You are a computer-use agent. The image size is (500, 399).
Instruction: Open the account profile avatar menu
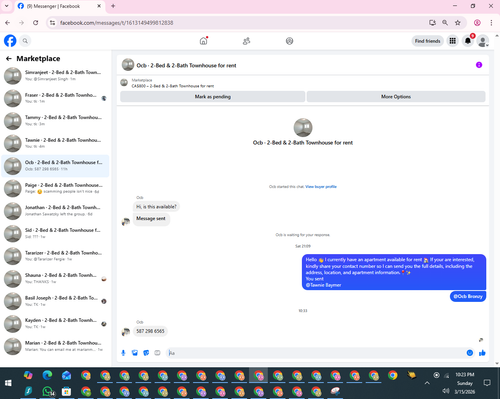coord(483,41)
